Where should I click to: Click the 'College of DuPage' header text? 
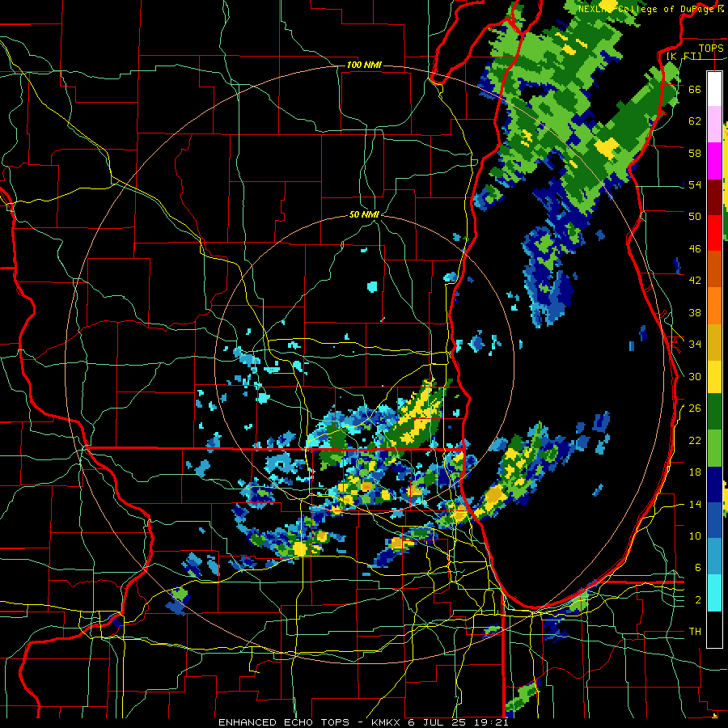[x=666, y=9]
